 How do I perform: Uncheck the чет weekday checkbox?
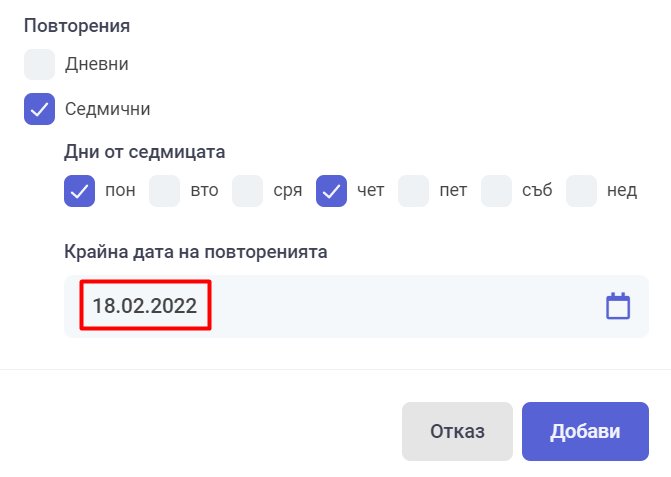(x=331, y=191)
